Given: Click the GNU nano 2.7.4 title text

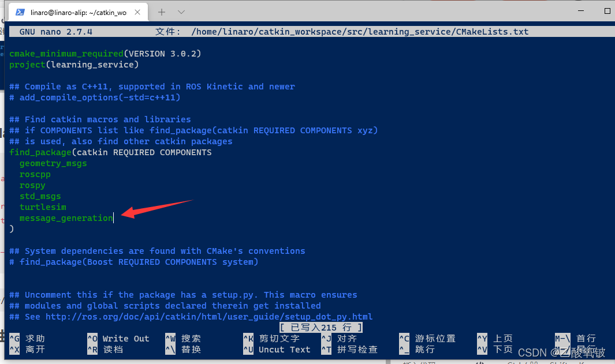Looking at the screenshot, I should [55, 32].
